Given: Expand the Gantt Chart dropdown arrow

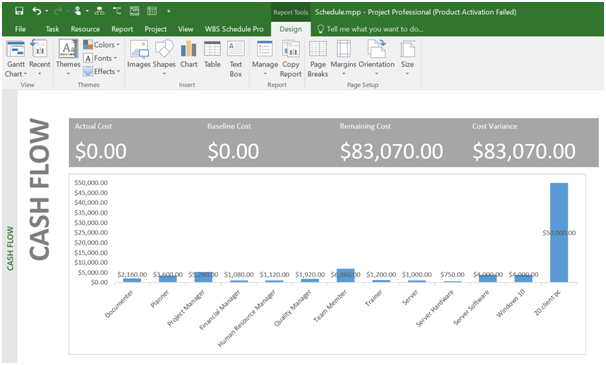Looking at the screenshot, I should click(26, 74).
